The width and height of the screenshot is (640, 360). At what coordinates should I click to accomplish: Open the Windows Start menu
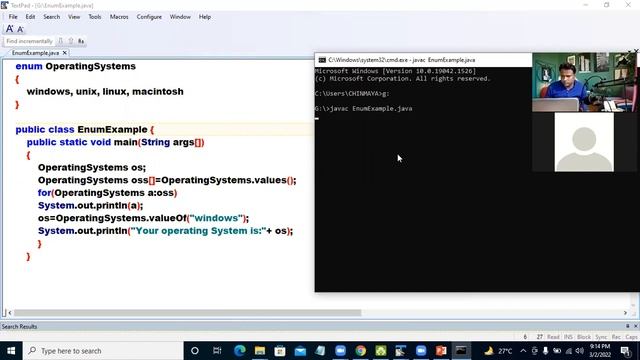(x=11, y=351)
